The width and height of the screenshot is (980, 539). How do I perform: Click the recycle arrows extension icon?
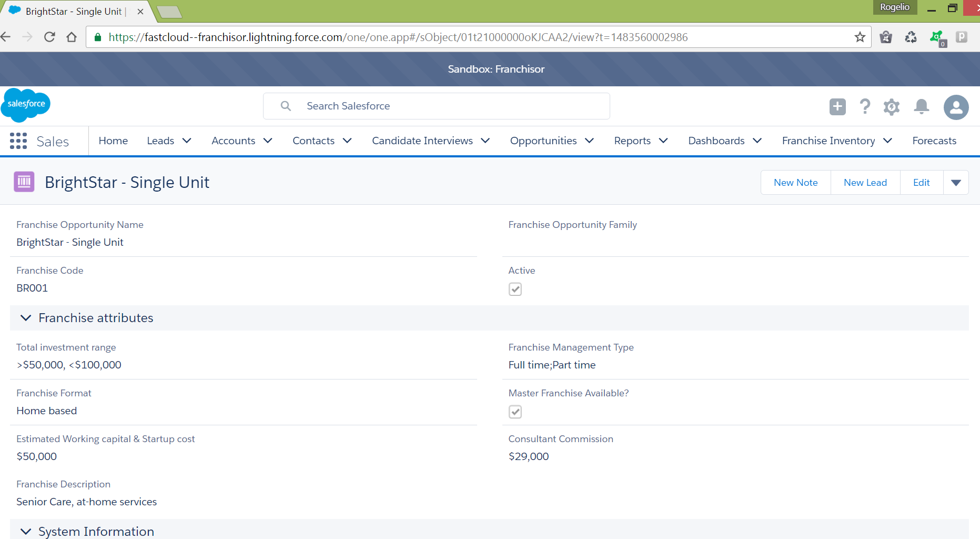click(x=911, y=37)
